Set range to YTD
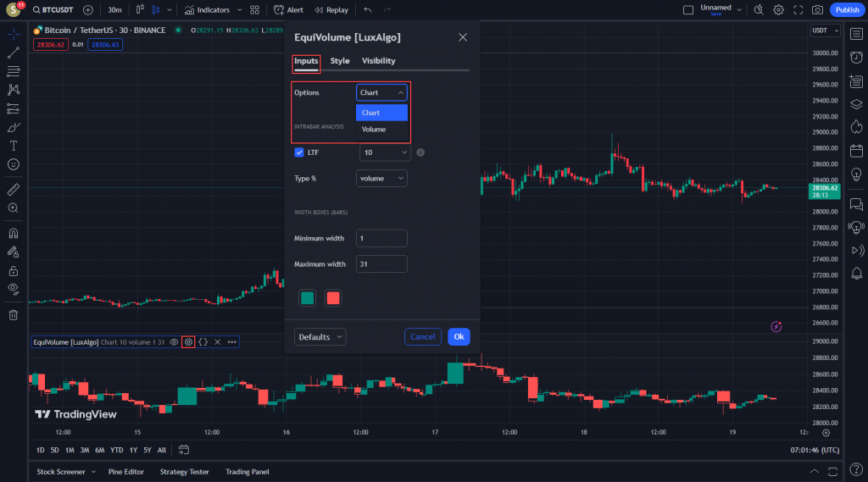This screenshot has width=868, height=482. pyautogui.click(x=117, y=450)
